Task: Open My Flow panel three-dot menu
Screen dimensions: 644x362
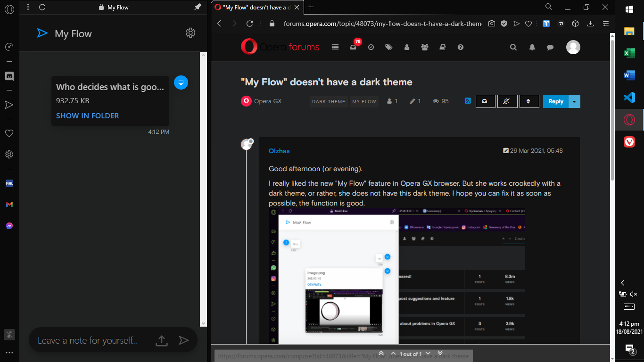Action: click(x=28, y=7)
